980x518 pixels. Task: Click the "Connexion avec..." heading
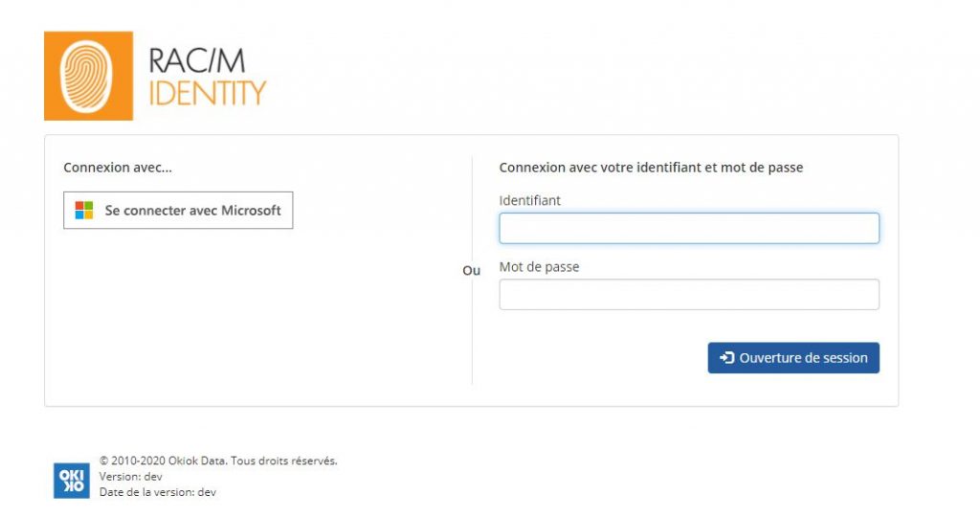click(x=118, y=168)
